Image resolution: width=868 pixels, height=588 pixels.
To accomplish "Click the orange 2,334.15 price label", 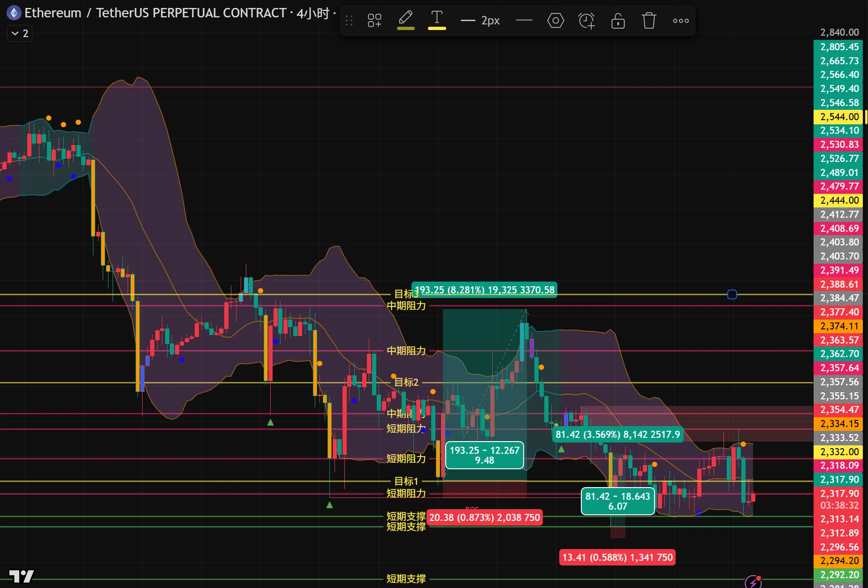I will pos(838,424).
